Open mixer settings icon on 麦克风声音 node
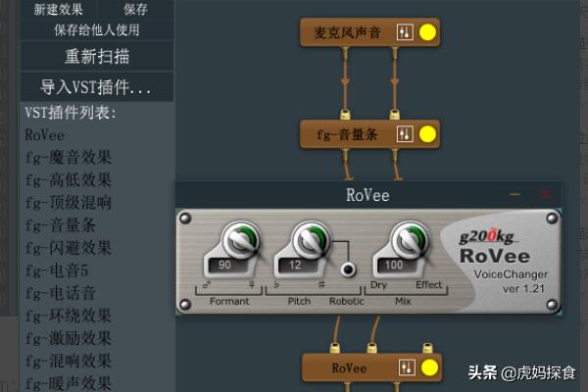The image size is (588, 392). point(405,32)
